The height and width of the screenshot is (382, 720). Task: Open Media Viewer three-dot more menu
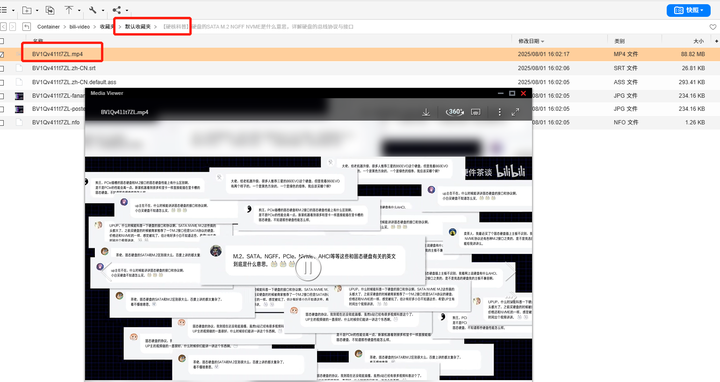[x=500, y=112]
